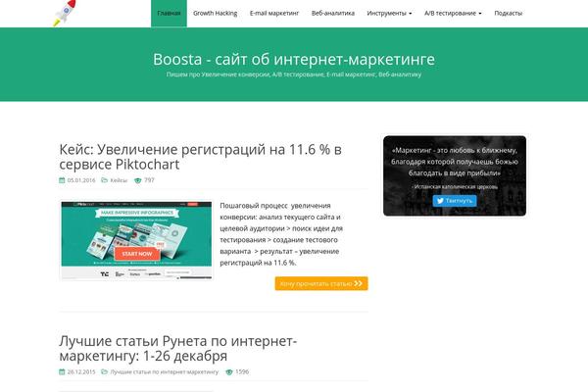Go to Growth Hacking section
Screen dimensions: 588x392
[x=216, y=13]
